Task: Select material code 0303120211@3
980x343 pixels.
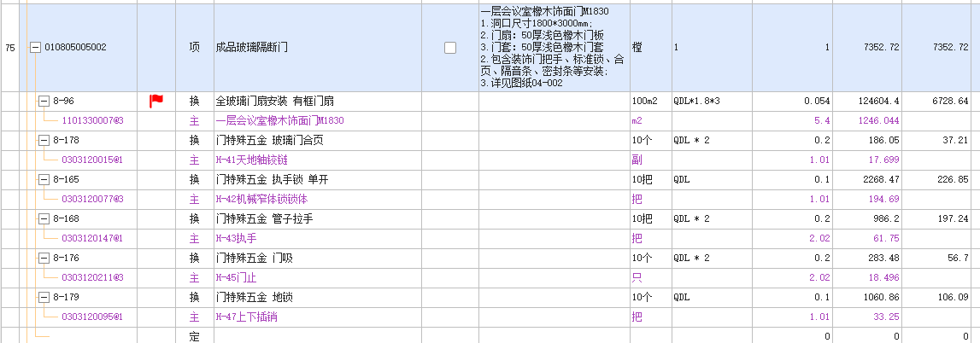Action: coord(92,278)
